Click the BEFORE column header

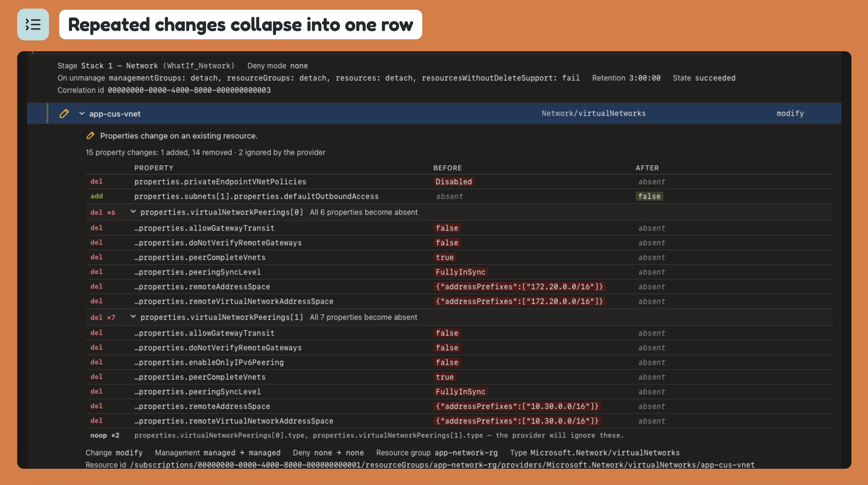coord(447,168)
